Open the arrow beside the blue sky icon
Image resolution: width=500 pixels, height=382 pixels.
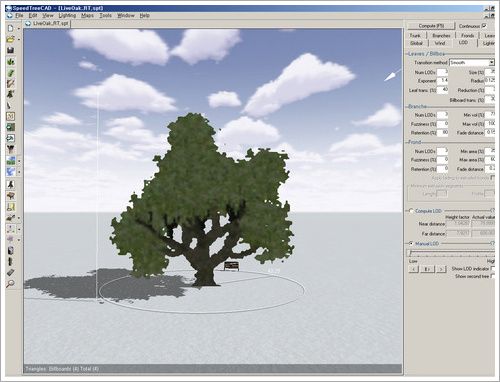point(19,172)
